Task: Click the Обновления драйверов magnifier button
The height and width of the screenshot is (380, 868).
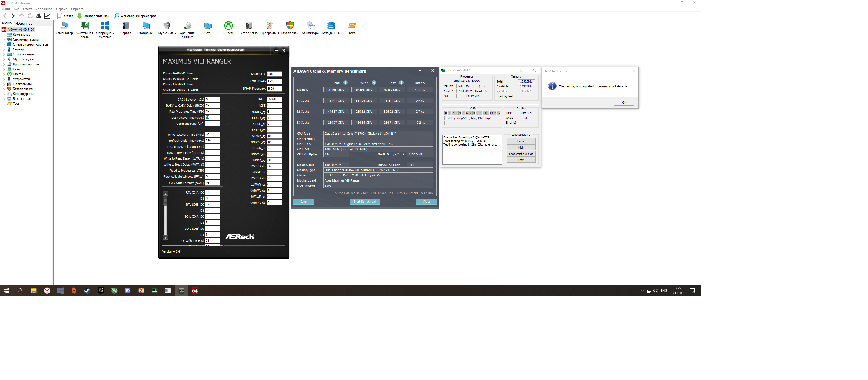Action: coord(117,16)
